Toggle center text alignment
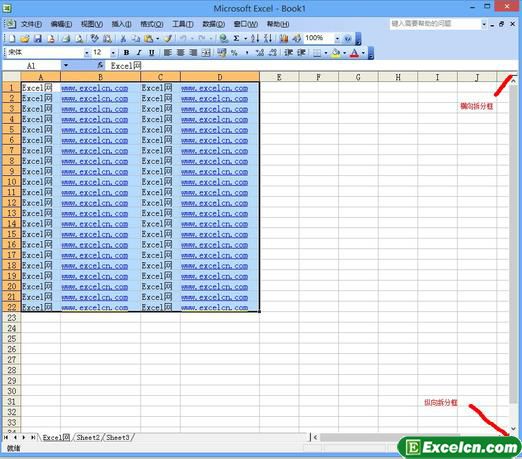Viewport: 522px width, 459px height. (180, 53)
